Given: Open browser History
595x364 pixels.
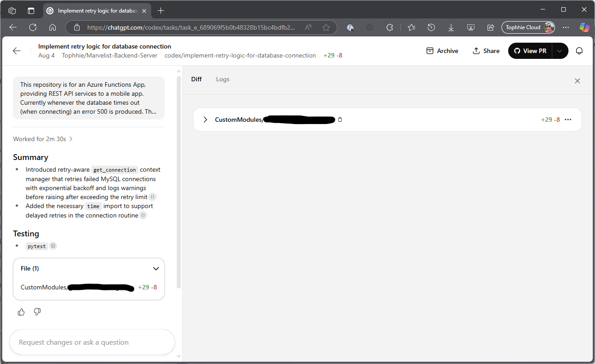Looking at the screenshot, I should click(x=431, y=27).
